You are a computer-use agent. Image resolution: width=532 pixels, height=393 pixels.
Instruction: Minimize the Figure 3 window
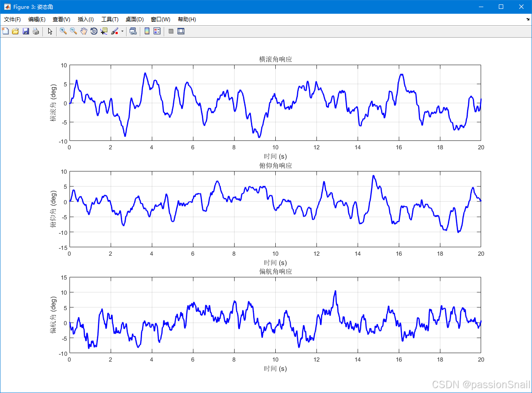click(481, 7)
